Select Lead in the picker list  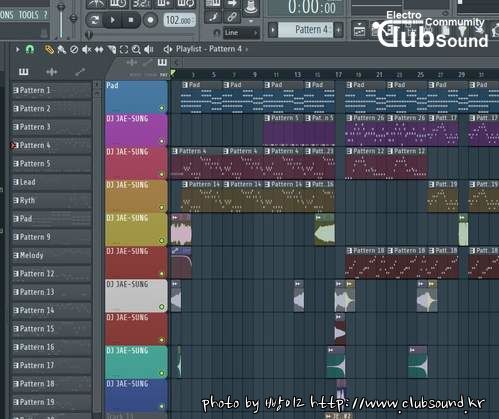[51, 182]
